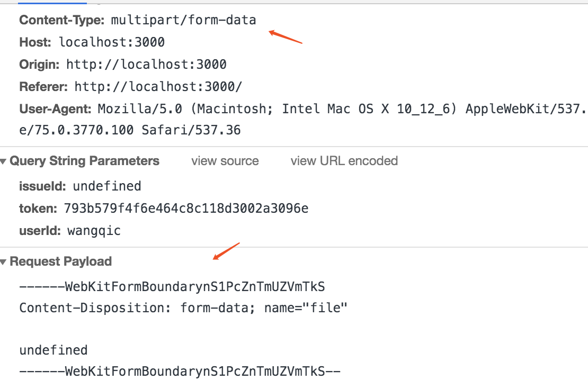
Task: Click the Content-Disposition payload line
Action: (x=183, y=307)
